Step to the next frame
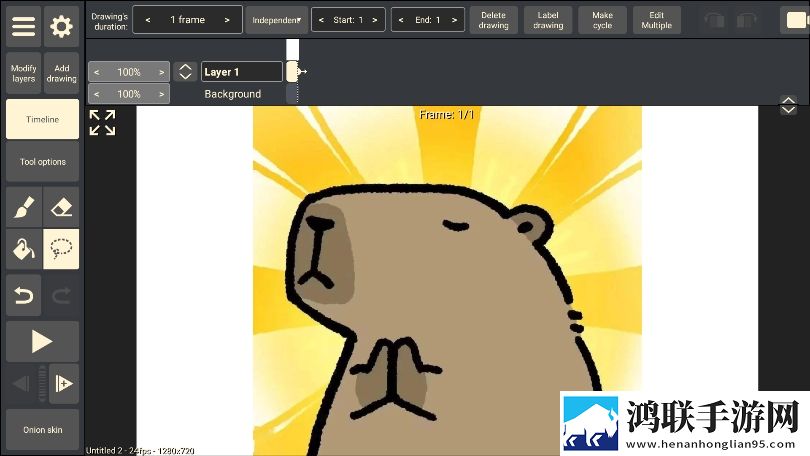 [x=64, y=384]
